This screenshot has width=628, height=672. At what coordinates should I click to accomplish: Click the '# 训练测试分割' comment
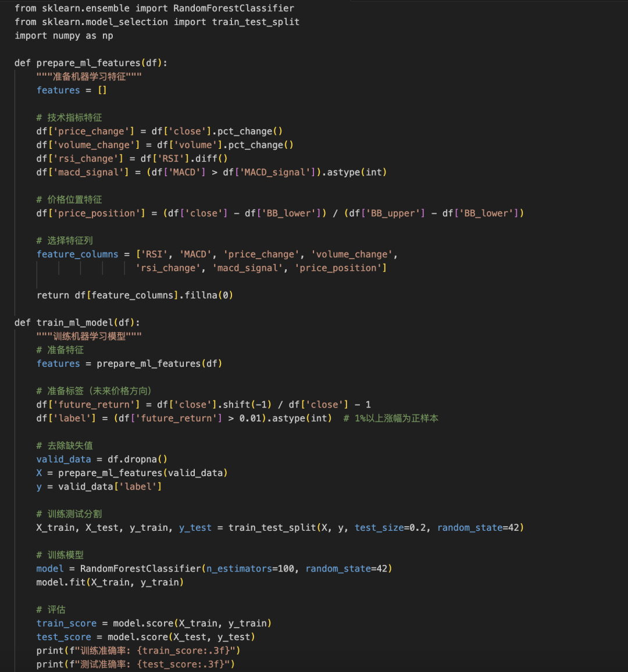click(x=69, y=514)
